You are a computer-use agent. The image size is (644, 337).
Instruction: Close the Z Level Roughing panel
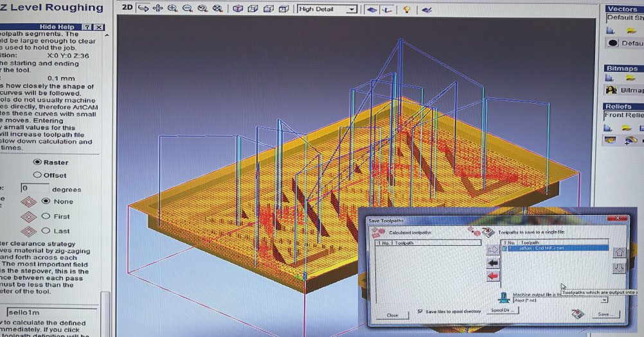99,27
